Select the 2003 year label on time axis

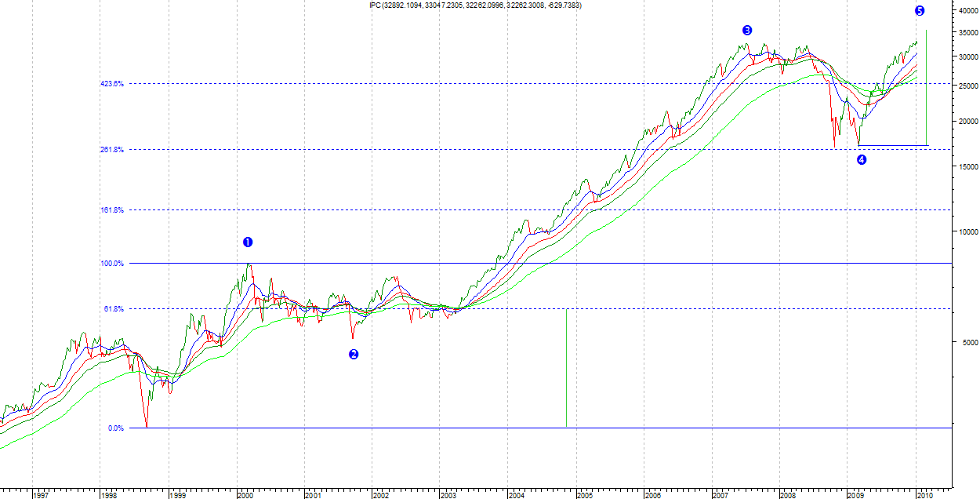pos(448,495)
